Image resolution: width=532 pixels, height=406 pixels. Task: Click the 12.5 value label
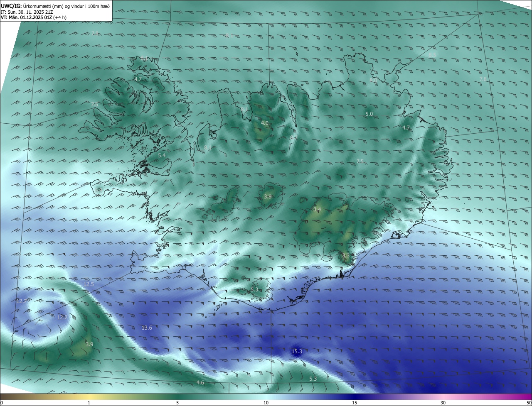pos(89,284)
